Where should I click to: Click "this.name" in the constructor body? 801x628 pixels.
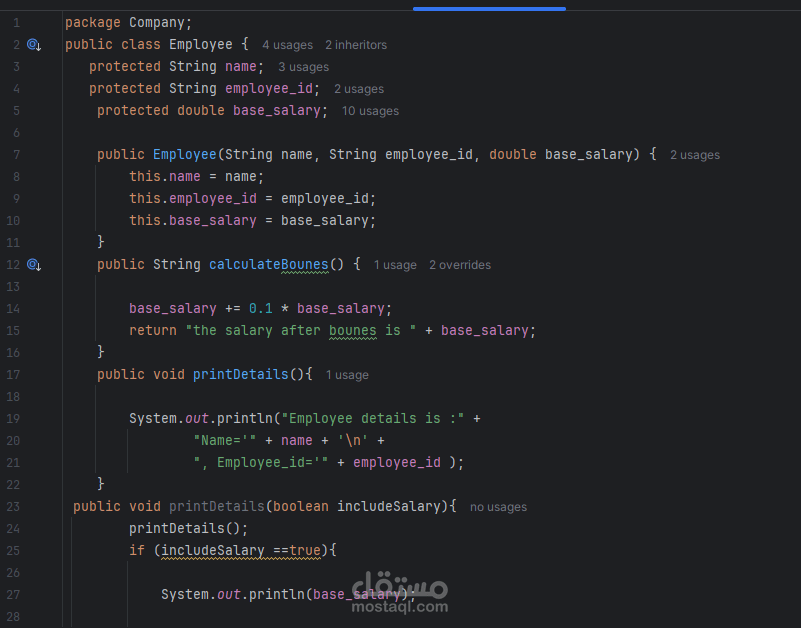click(x=164, y=176)
